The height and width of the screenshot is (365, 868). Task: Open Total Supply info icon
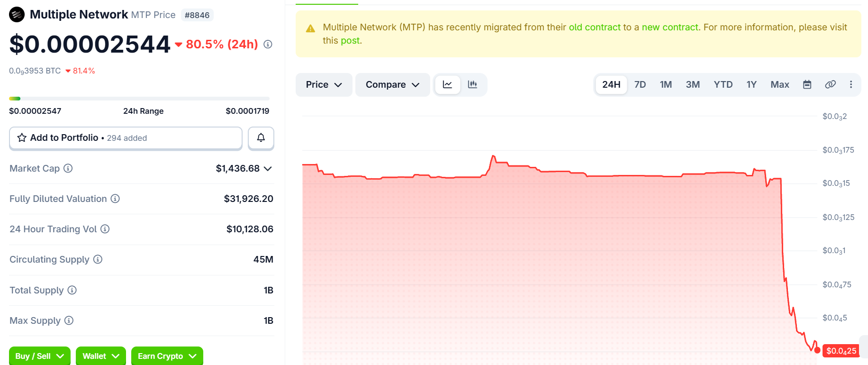pyautogui.click(x=72, y=290)
